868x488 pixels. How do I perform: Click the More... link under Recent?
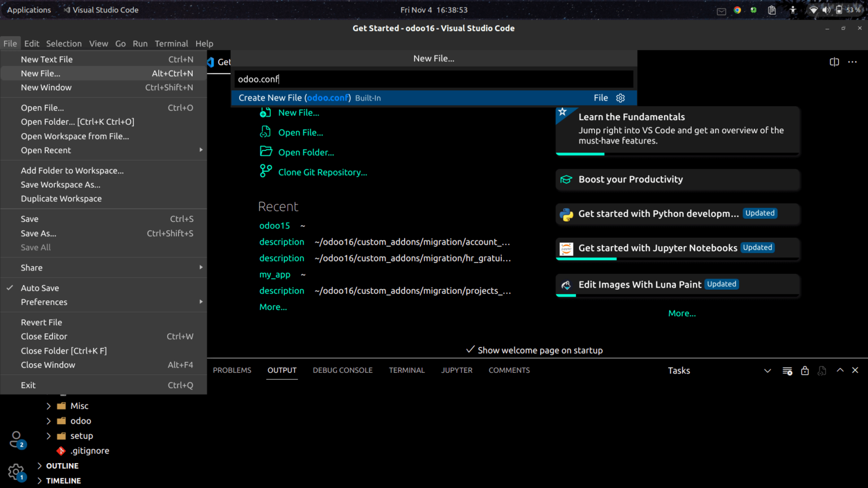tap(273, 307)
